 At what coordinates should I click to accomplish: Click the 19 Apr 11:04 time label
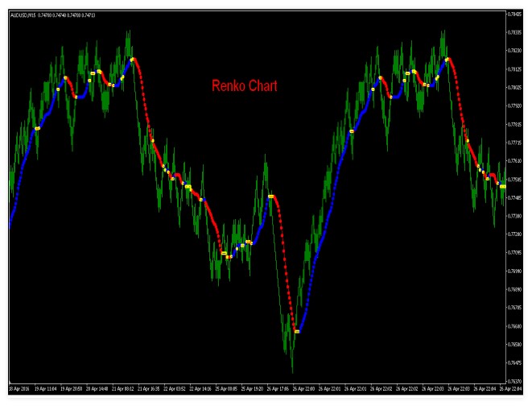click(45, 389)
